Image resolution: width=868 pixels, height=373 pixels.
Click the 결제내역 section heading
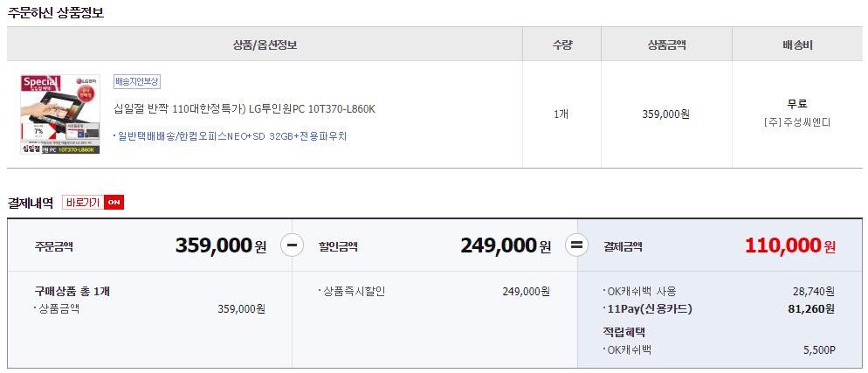(x=31, y=203)
